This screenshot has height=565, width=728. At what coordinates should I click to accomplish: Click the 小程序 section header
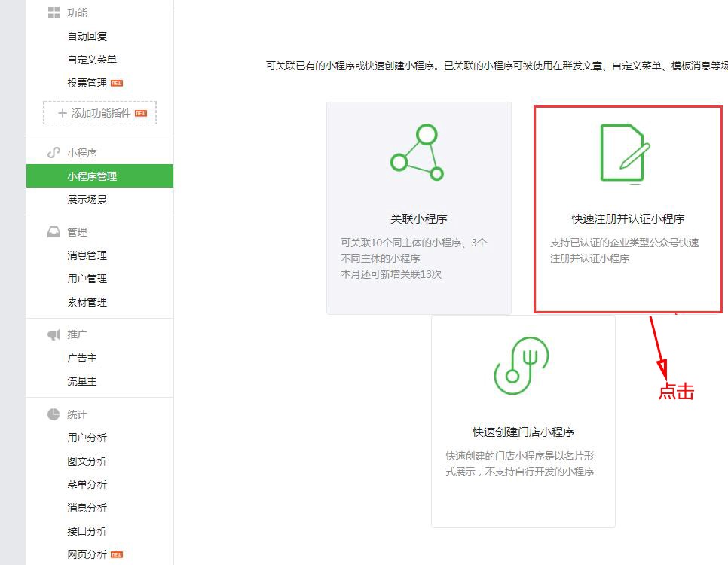click(82, 153)
